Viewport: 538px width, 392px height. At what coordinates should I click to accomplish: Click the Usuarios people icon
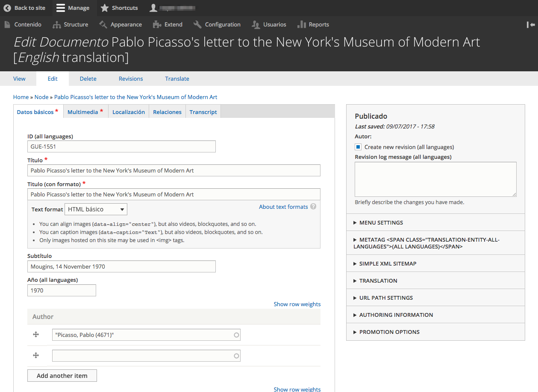click(x=256, y=25)
